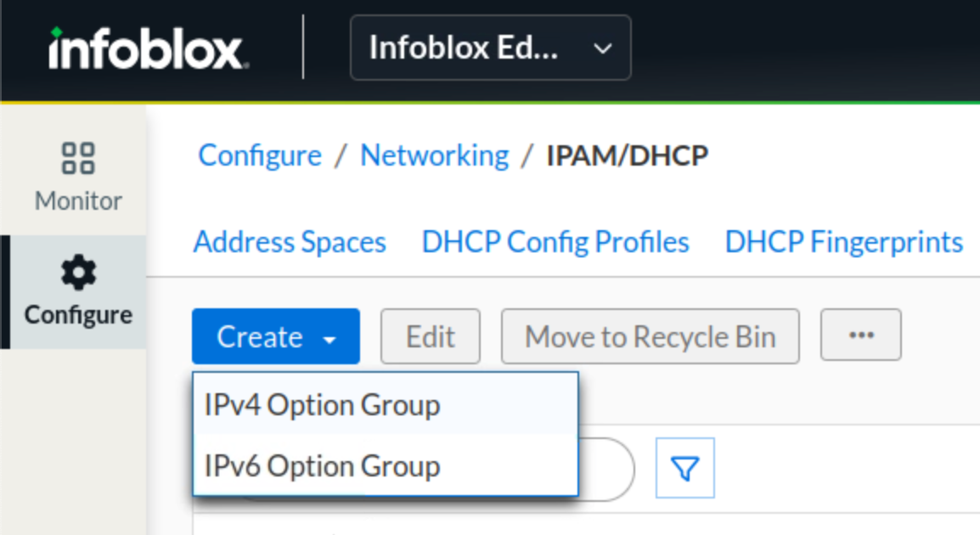Click the Move to Recycle Bin button
980x535 pixels.
pyautogui.click(x=650, y=336)
